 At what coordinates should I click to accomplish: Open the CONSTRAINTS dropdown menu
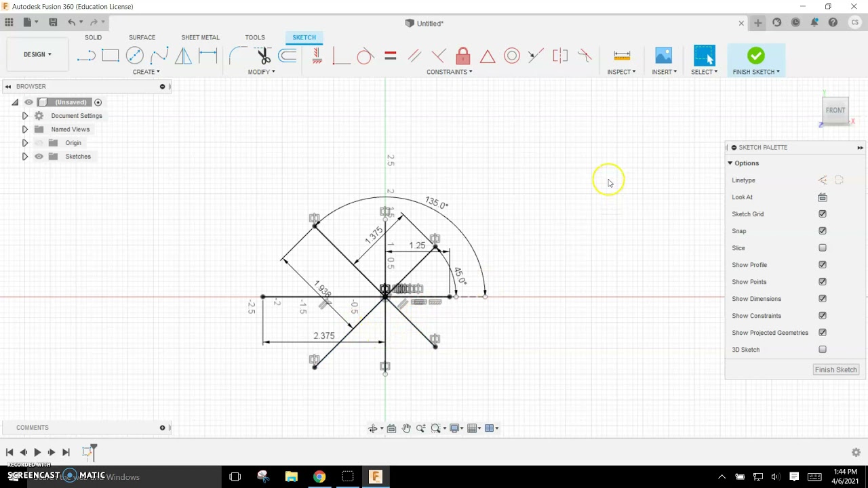point(449,72)
